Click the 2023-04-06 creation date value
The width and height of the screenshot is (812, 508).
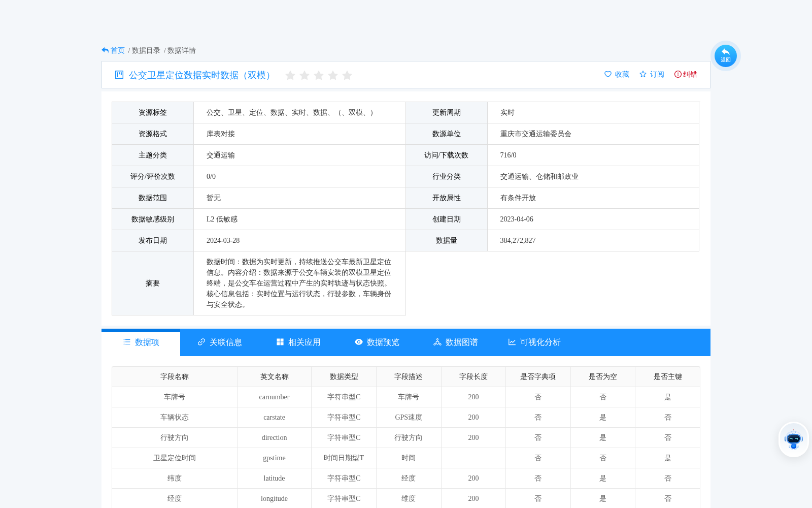pos(517,219)
